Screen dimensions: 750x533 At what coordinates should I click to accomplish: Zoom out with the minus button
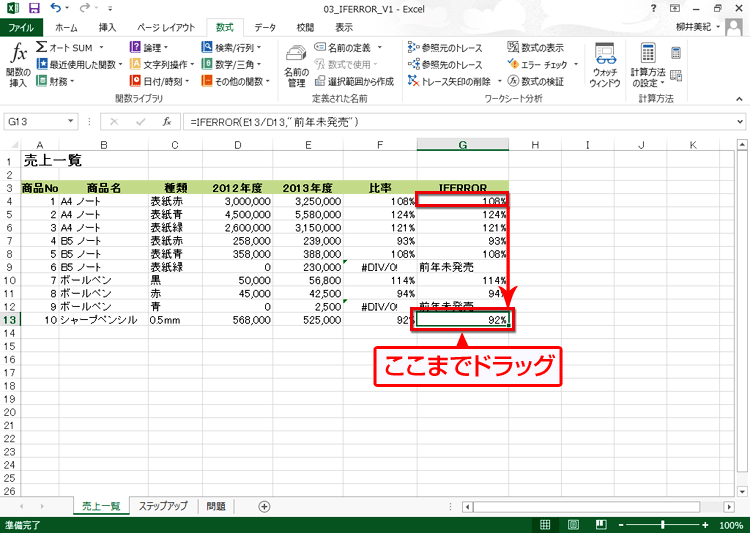click(x=620, y=525)
